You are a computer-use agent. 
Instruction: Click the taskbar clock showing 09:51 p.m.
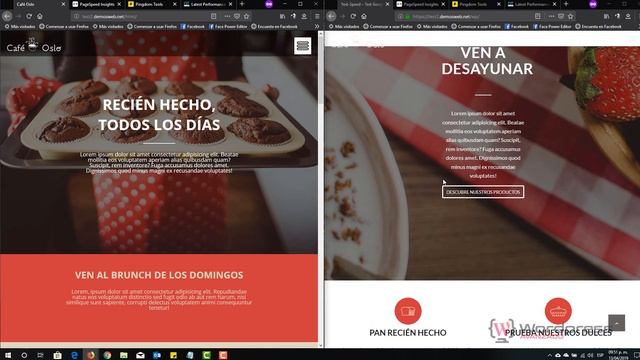pos(618,355)
